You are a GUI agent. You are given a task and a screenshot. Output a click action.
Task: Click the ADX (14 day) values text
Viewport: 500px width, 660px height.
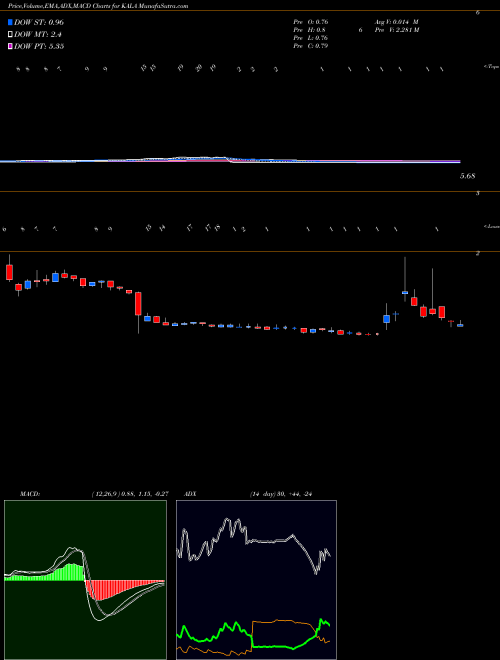(282, 493)
